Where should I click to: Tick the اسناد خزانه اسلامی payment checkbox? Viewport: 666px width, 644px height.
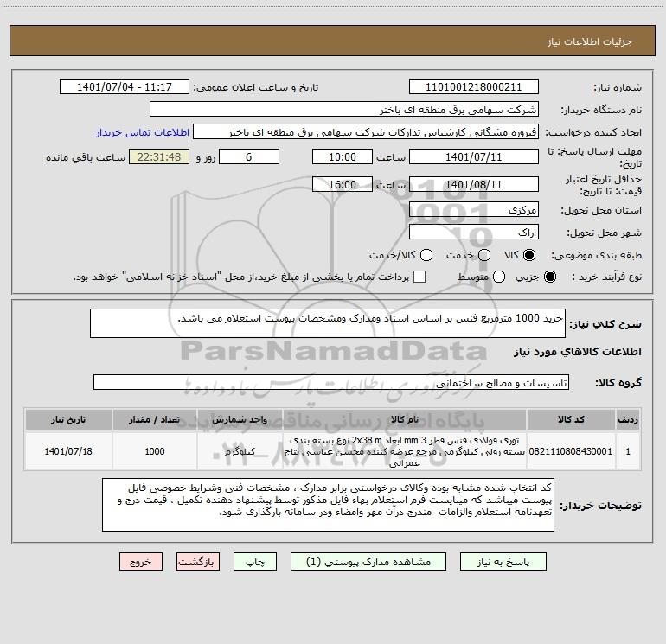419,277
